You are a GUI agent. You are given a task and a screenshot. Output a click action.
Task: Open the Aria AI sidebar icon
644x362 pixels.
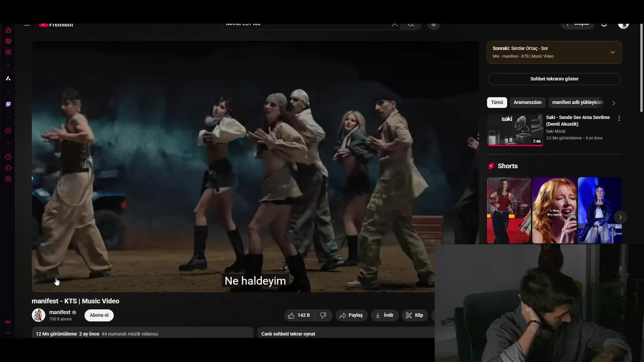point(8,78)
